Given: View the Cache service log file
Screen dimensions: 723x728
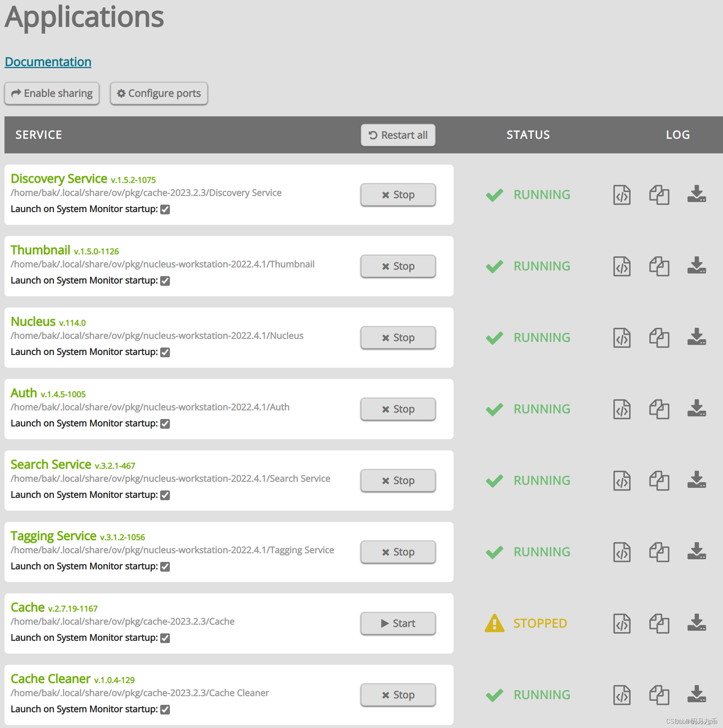Looking at the screenshot, I should tap(622, 623).
